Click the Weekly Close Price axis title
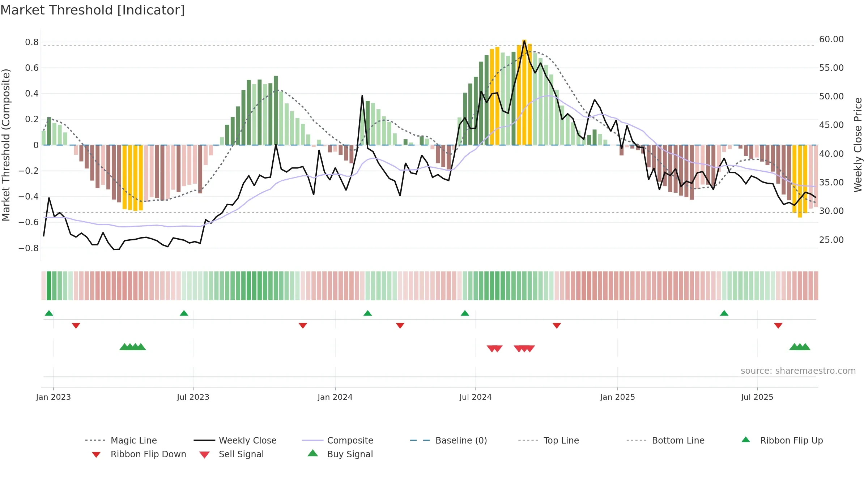This screenshot has width=868, height=488. [x=858, y=145]
